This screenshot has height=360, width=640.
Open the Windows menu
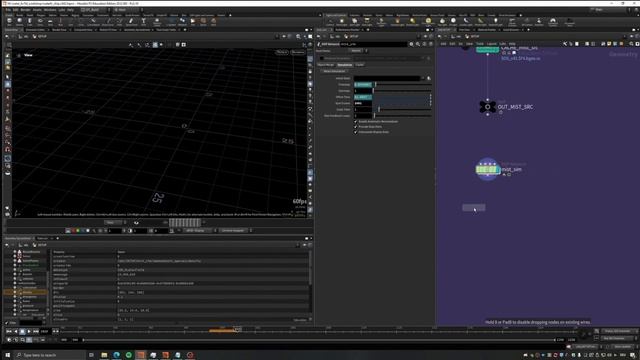coord(50,10)
